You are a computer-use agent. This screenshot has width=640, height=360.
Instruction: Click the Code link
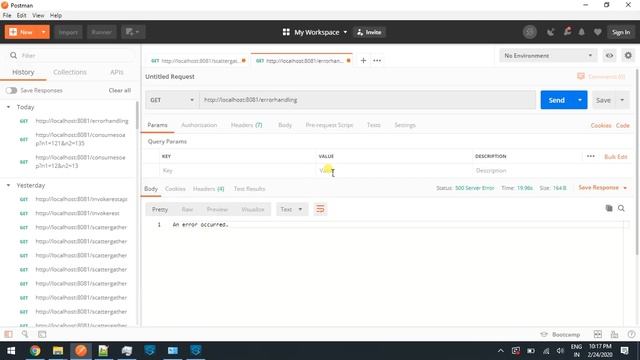pos(622,125)
